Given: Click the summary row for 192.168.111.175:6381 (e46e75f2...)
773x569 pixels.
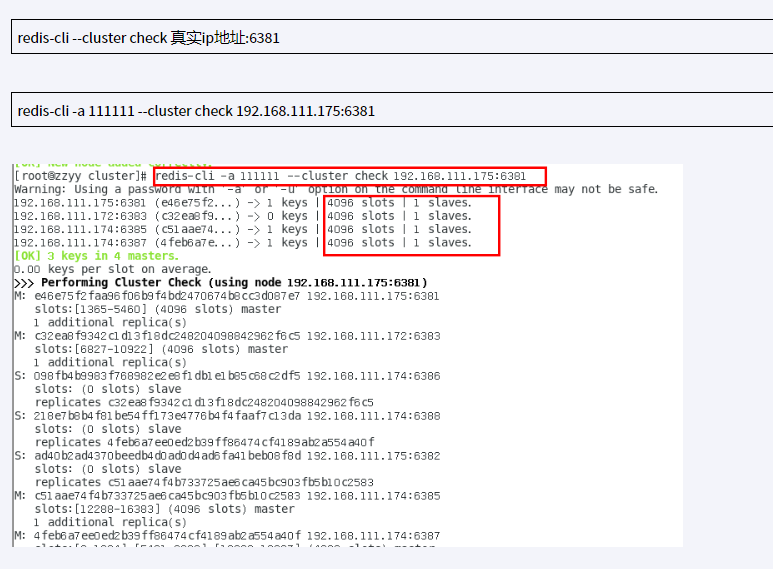Looking at the screenshot, I should [x=243, y=203].
